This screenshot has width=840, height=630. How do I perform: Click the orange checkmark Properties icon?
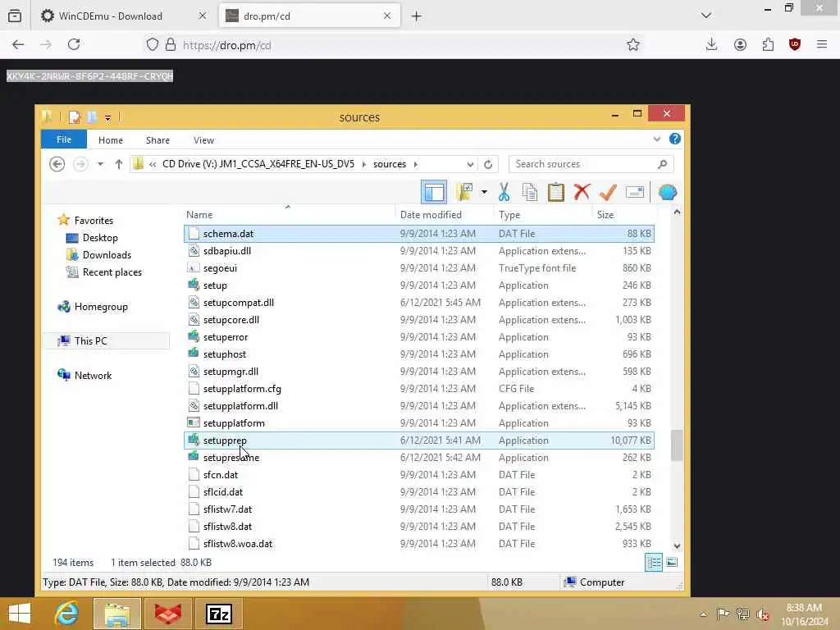608,192
